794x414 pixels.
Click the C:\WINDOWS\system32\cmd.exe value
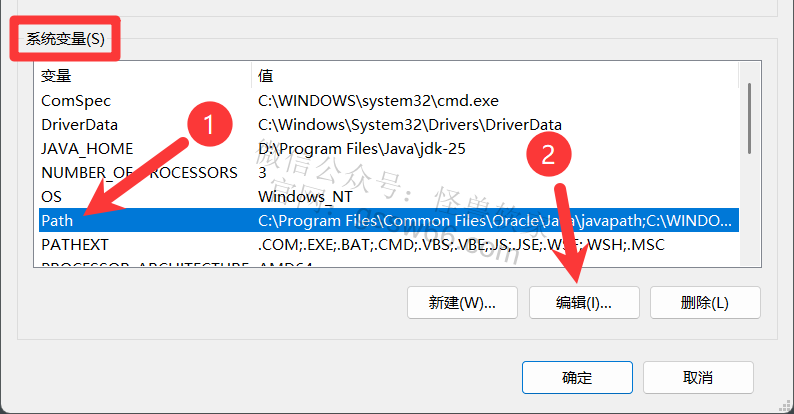(378, 101)
